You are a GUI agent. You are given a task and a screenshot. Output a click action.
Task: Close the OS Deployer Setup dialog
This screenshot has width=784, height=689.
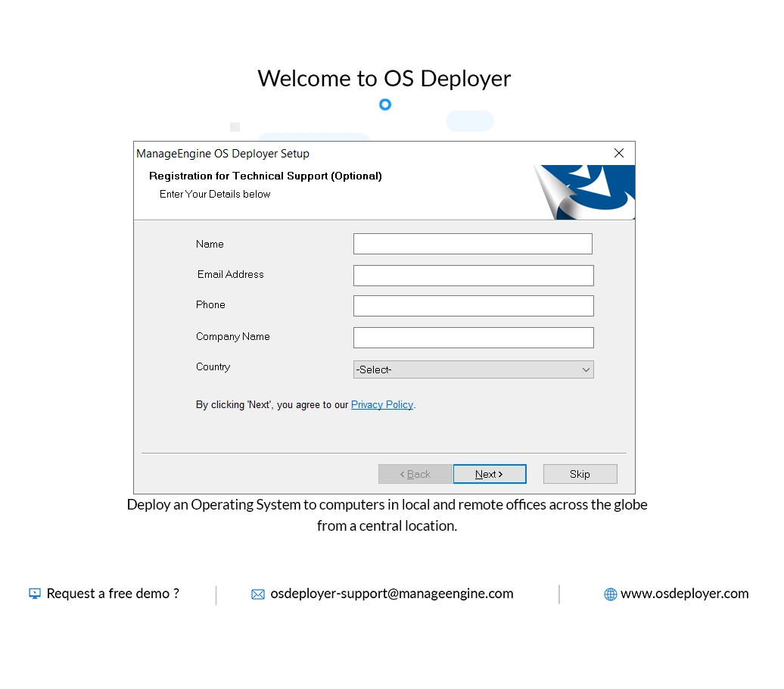619,153
